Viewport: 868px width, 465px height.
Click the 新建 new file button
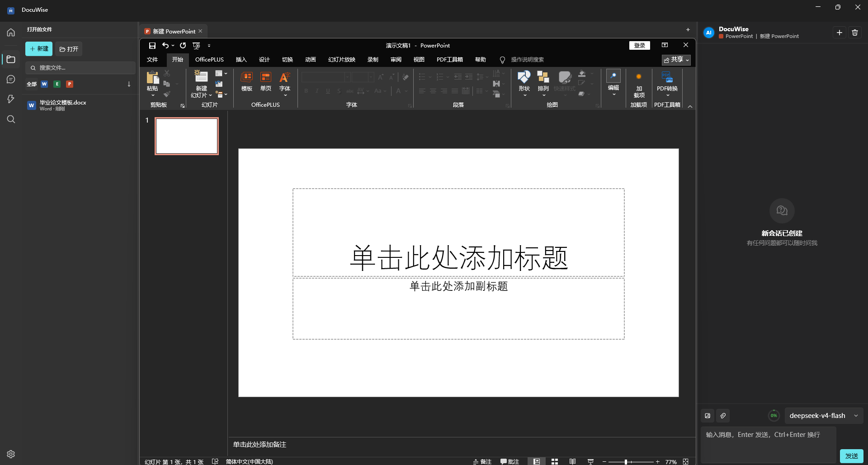(x=39, y=49)
